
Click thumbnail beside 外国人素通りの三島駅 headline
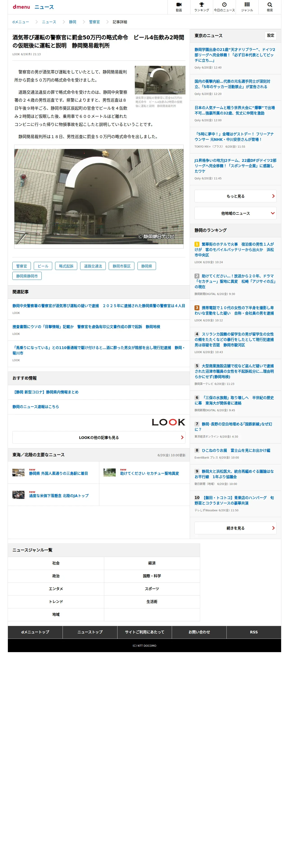click(18, 472)
